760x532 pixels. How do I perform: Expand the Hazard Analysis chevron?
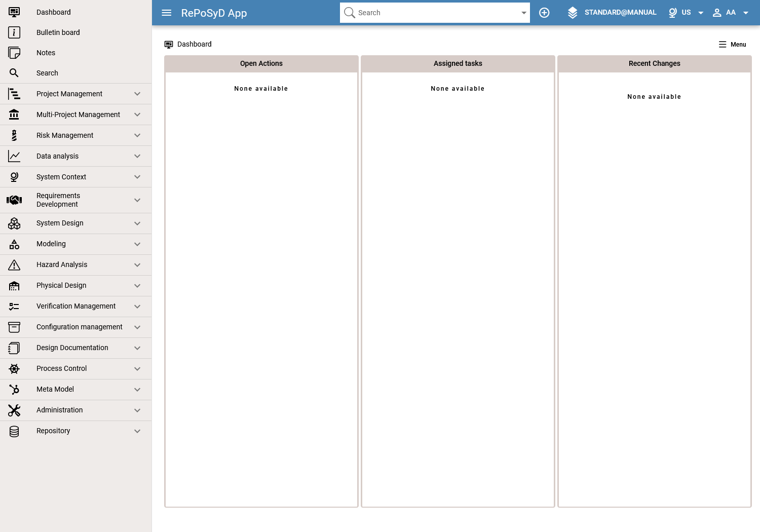click(x=137, y=264)
